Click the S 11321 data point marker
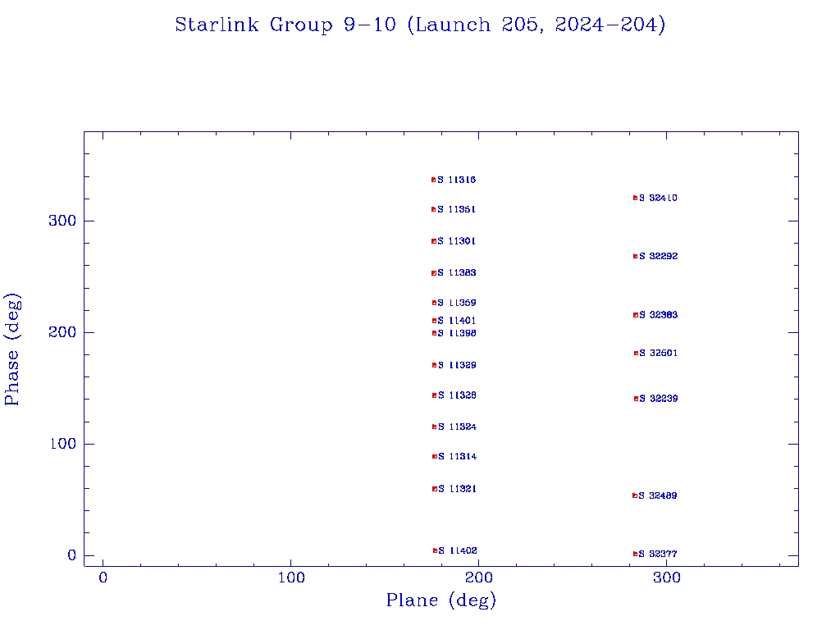The height and width of the screenshot is (630, 840). point(434,489)
